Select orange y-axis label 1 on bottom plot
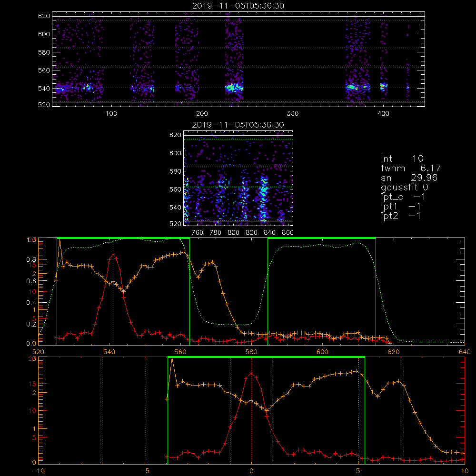Image resolution: width=476 pixels, height=476 pixels. tap(34, 429)
